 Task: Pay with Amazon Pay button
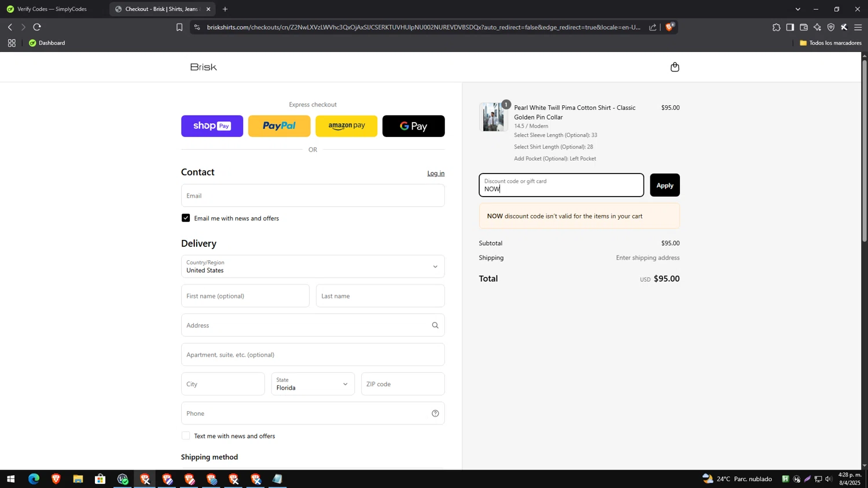pos(346,126)
